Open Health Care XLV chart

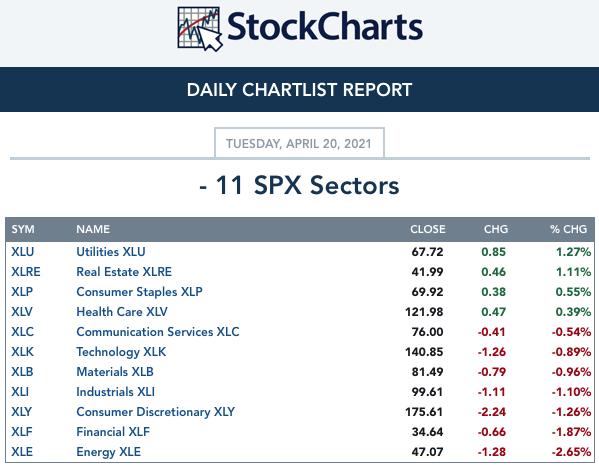(x=122, y=312)
